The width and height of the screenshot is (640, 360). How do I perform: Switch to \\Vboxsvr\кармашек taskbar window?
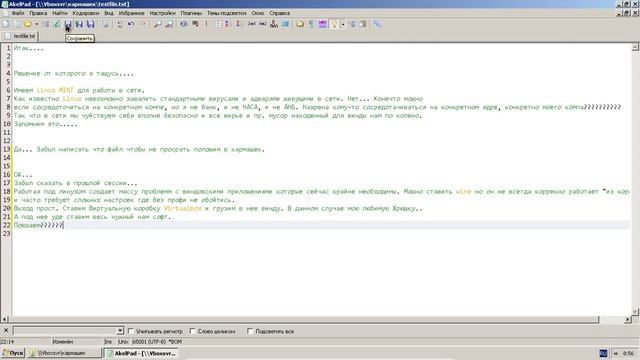point(64,353)
